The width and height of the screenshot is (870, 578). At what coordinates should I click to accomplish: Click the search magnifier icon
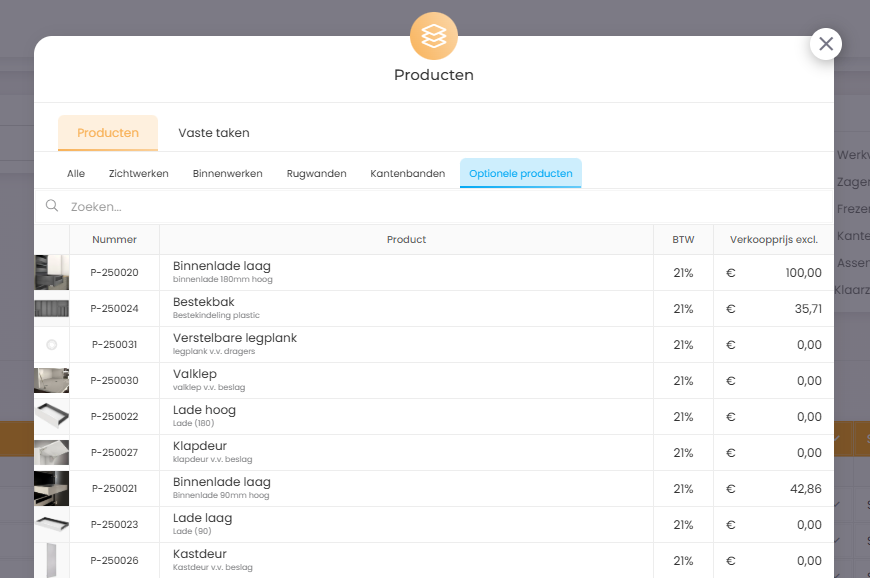[52, 206]
